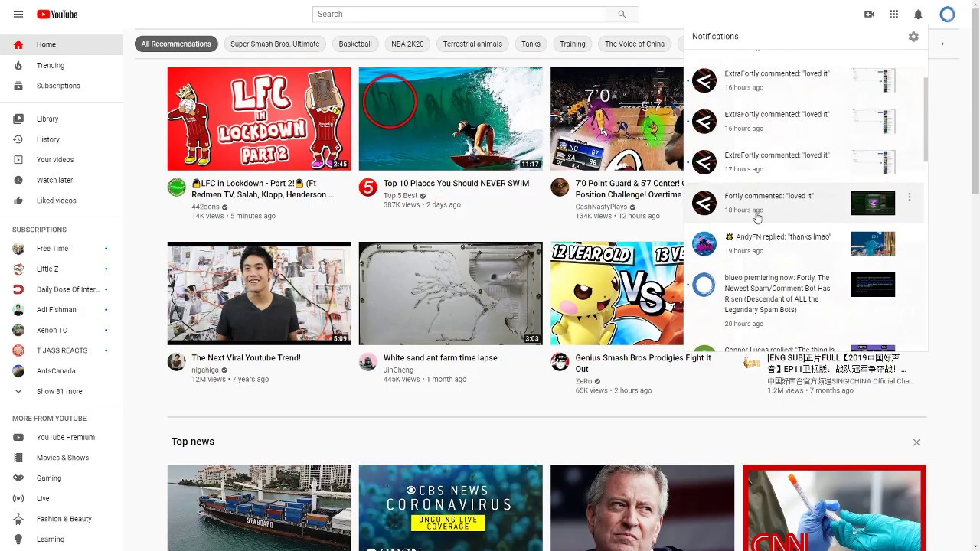This screenshot has height=551, width=980.
Task: Play White sand ant farm thumbnail
Action: pos(450,293)
